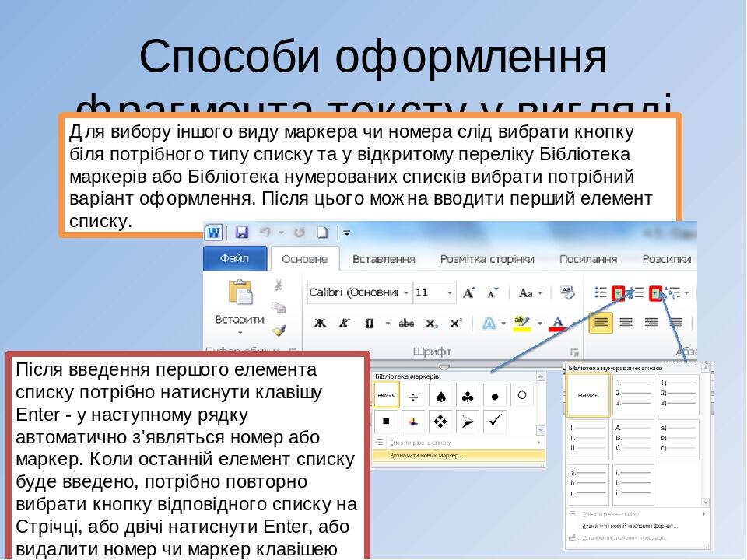Screen dimensions: 747x560
Task: Apply yellow text highlight color
Action: point(522,324)
